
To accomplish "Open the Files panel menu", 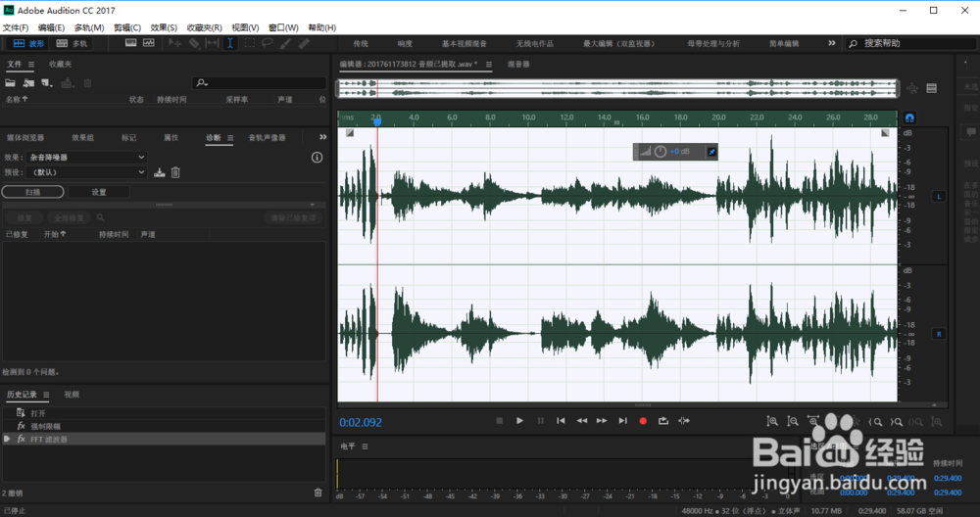I will [31, 65].
